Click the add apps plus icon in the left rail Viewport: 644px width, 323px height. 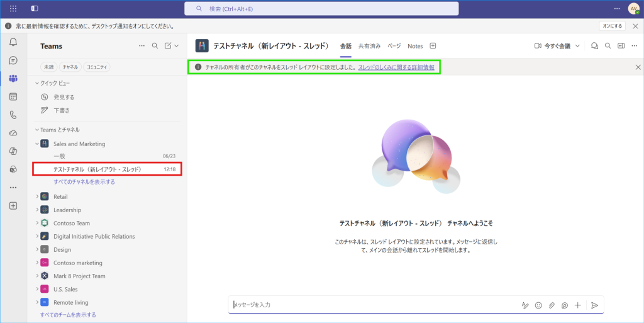13,206
